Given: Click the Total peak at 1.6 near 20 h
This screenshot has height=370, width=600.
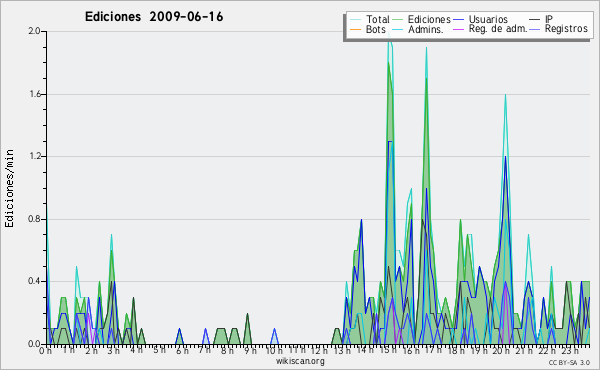Looking at the screenshot, I should tap(505, 95).
